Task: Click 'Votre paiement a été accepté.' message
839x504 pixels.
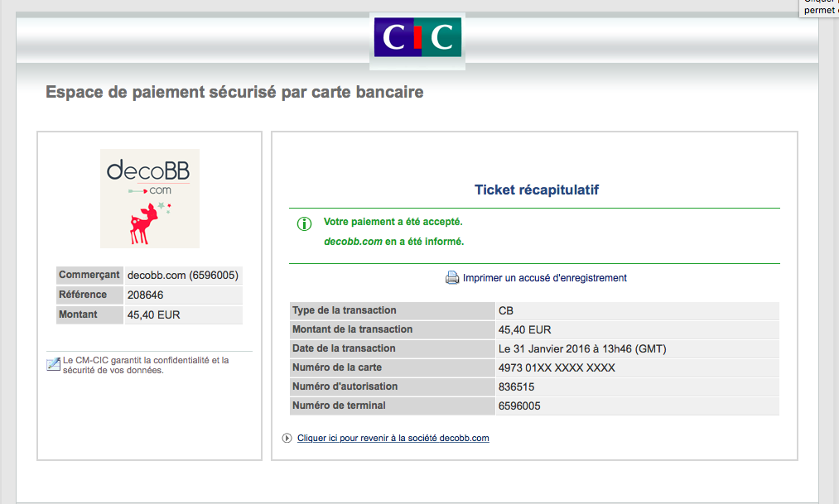Action: click(393, 222)
